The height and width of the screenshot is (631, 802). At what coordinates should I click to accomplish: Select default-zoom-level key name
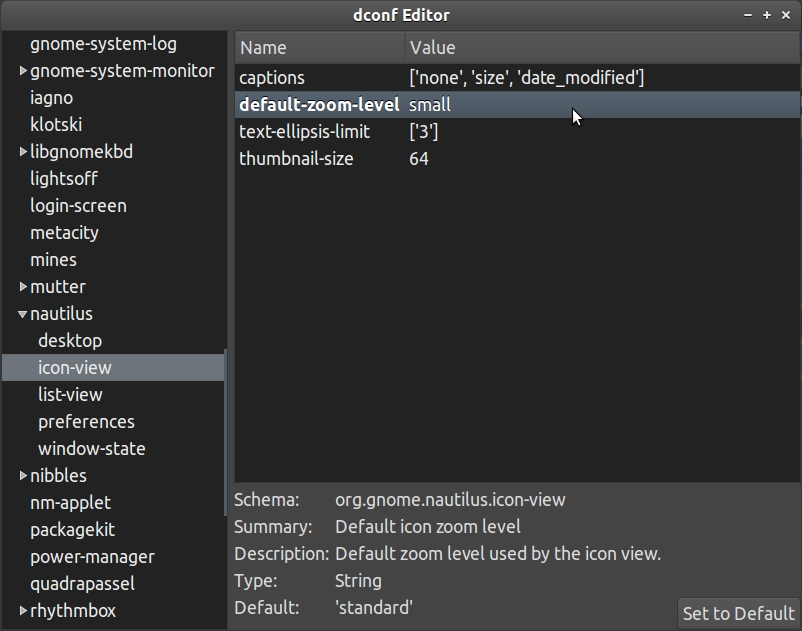(319, 105)
